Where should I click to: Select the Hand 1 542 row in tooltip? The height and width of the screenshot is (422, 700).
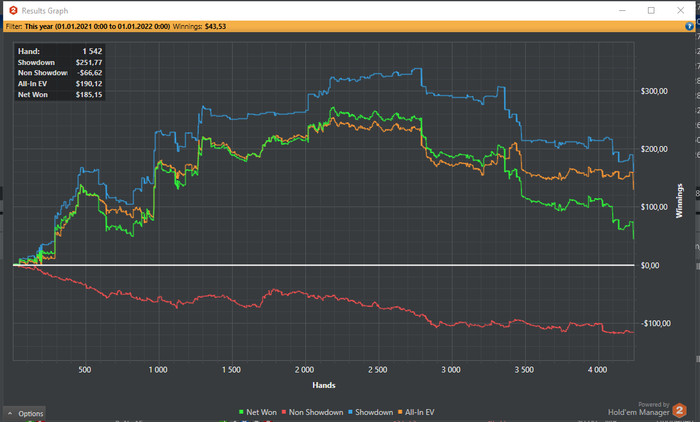[x=60, y=51]
